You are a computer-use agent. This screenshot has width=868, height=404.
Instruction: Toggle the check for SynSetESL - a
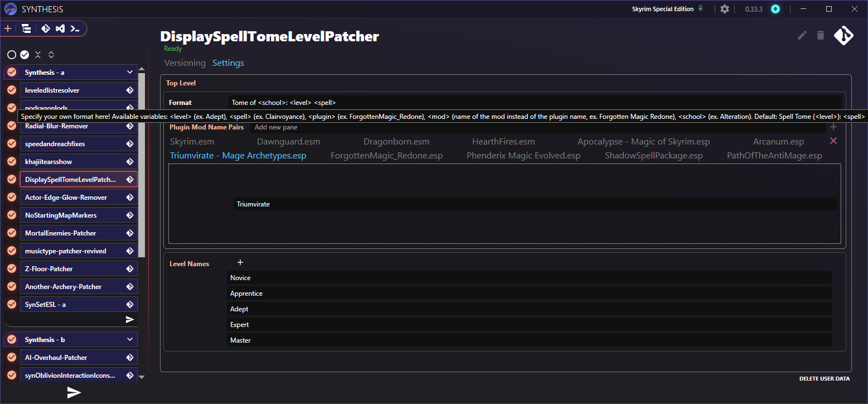coord(12,305)
